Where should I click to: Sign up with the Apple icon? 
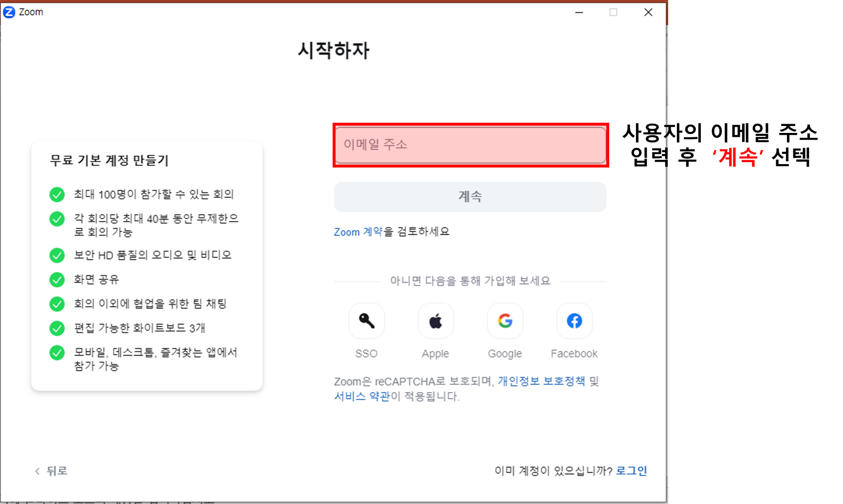click(436, 321)
